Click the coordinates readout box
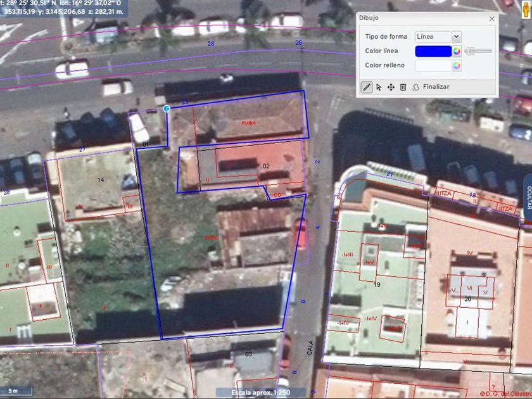This screenshot has height=399, width=532. [64, 8]
